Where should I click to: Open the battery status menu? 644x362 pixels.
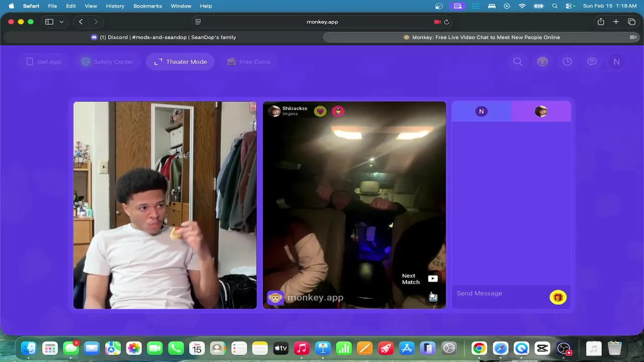tap(539, 6)
